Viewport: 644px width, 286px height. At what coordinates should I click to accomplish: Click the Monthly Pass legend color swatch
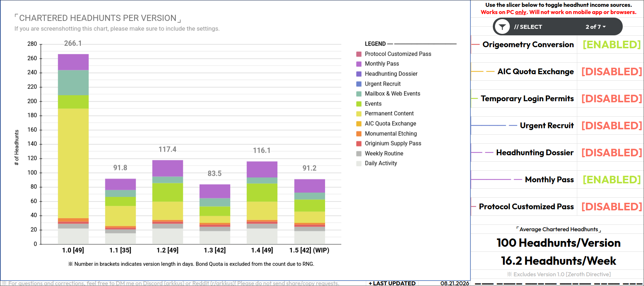coord(359,64)
